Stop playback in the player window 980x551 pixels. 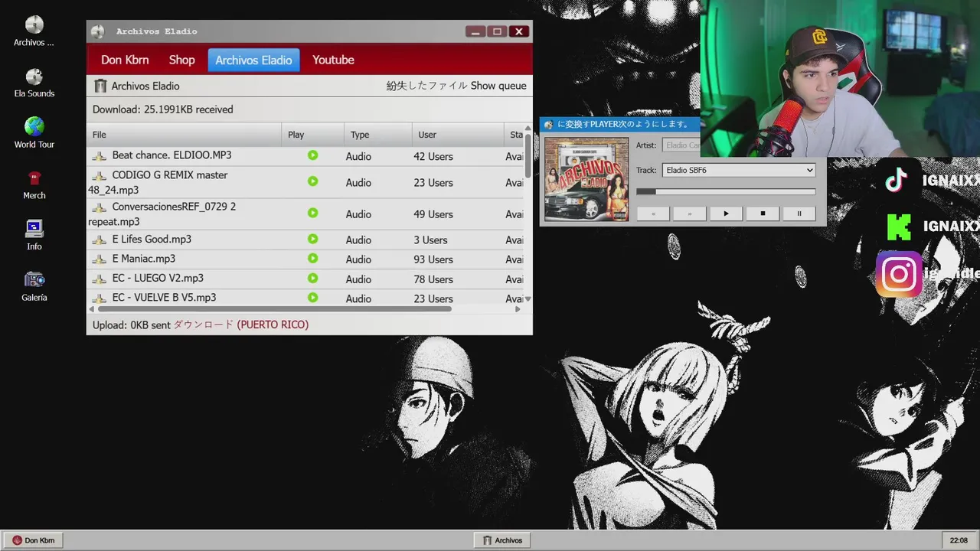[x=763, y=214]
